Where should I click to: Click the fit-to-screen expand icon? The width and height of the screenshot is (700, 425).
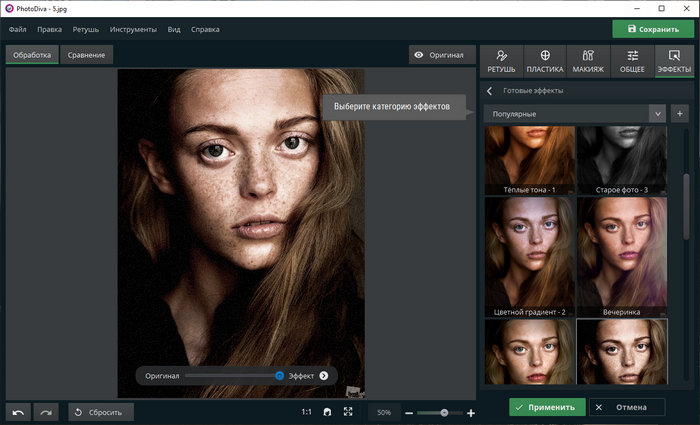coord(348,411)
